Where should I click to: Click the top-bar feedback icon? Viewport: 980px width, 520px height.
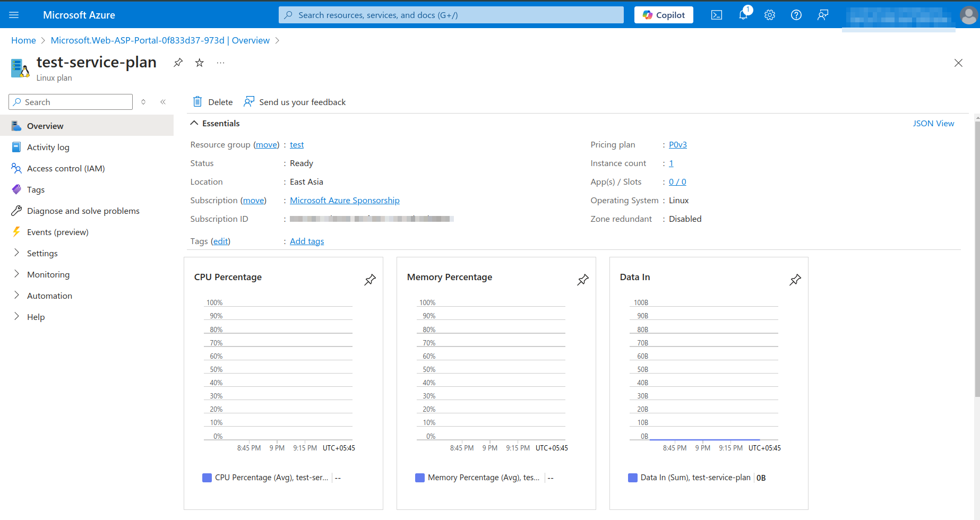(823, 15)
